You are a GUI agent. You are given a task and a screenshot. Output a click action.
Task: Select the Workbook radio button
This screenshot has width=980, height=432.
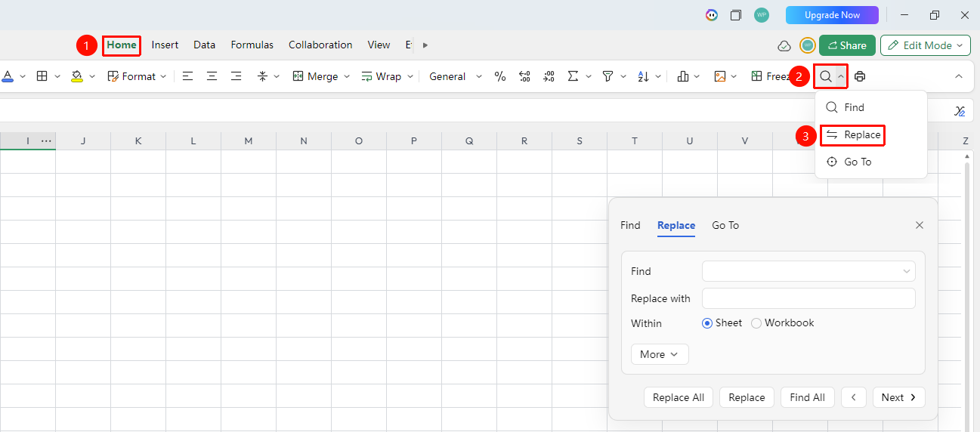point(756,323)
